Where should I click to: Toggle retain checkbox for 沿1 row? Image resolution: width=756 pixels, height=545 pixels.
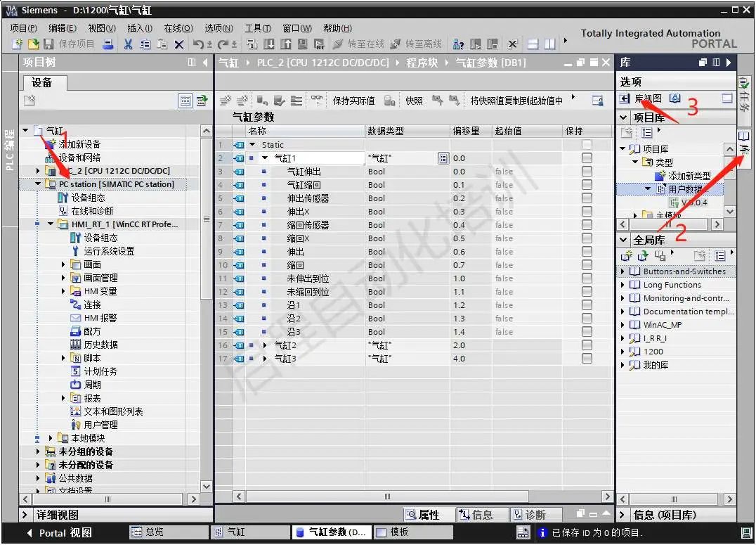(x=587, y=305)
